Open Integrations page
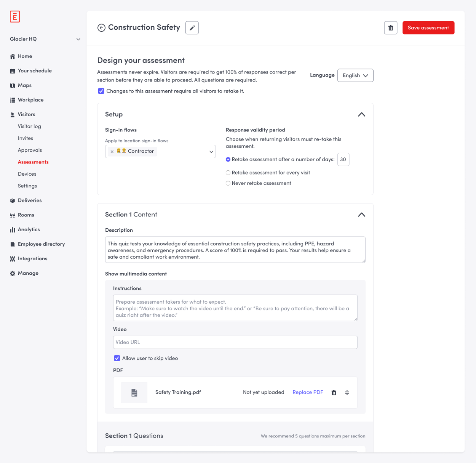This screenshot has height=463, width=476. tap(32, 259)
